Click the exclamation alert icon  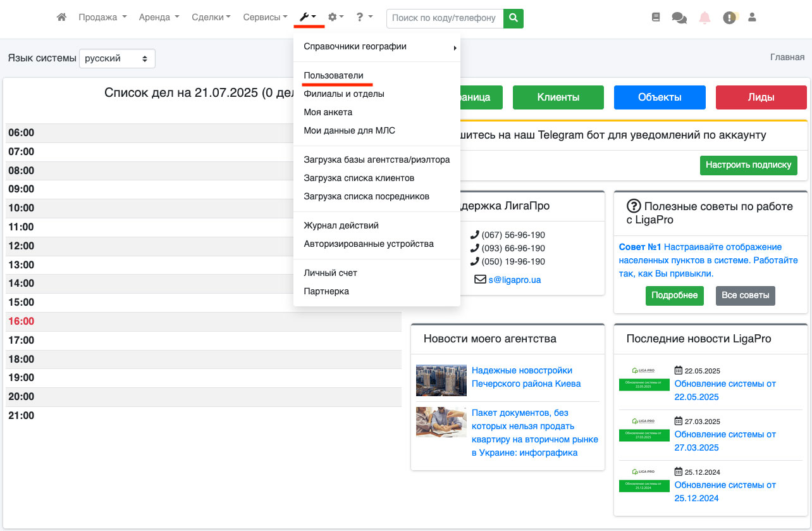[730, 18]
